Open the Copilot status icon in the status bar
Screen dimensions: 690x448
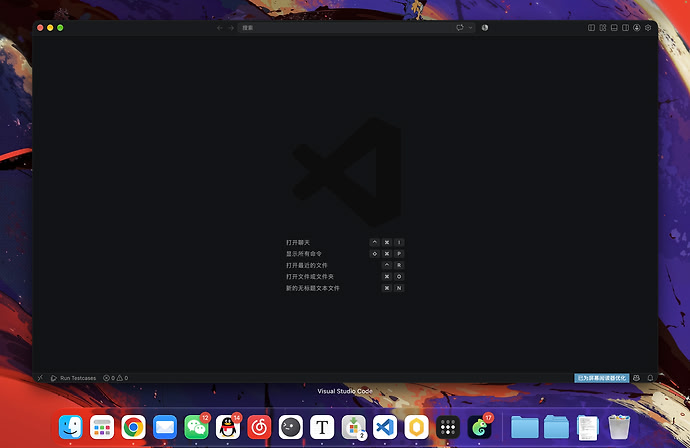[x=636, y=378]
